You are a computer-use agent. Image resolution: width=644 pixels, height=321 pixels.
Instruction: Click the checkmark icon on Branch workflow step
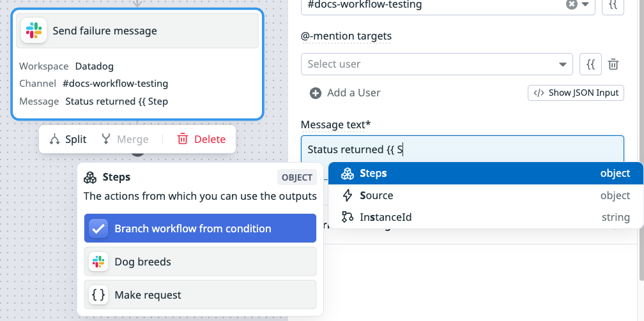[x=98, y=228]
